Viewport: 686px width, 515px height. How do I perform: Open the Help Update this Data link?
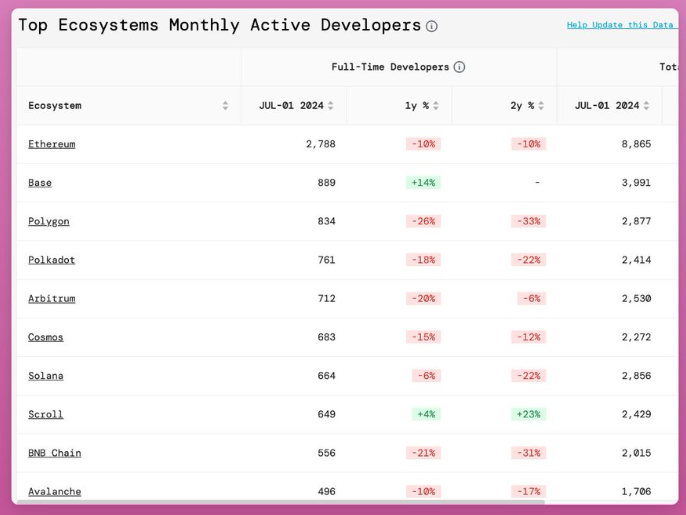620,25
